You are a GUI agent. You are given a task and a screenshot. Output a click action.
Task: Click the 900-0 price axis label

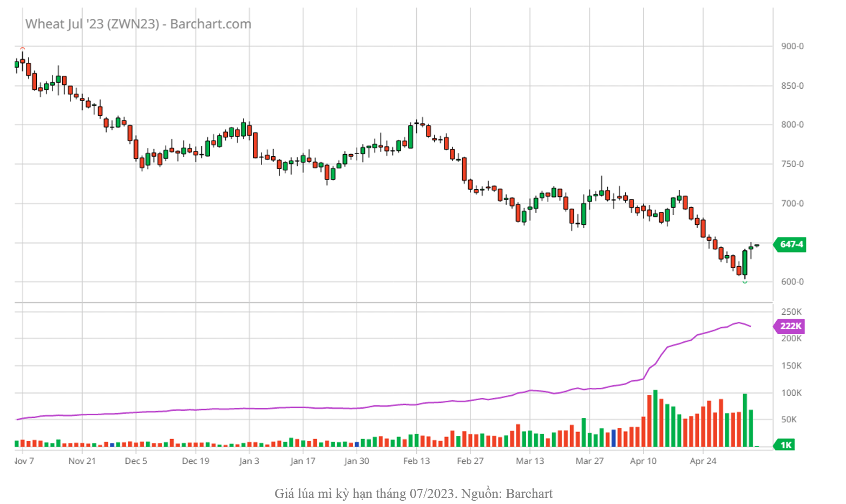(x=792, y=47)
